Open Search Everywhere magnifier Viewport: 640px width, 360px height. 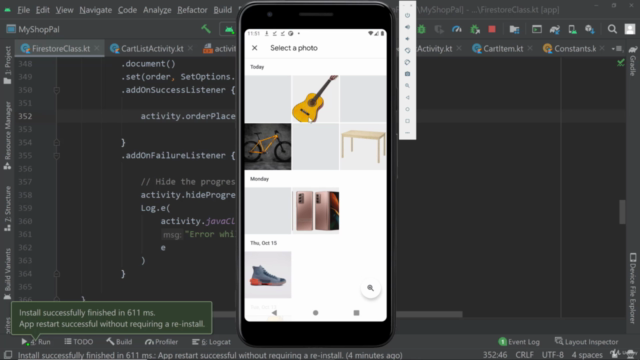pos(612,29)
